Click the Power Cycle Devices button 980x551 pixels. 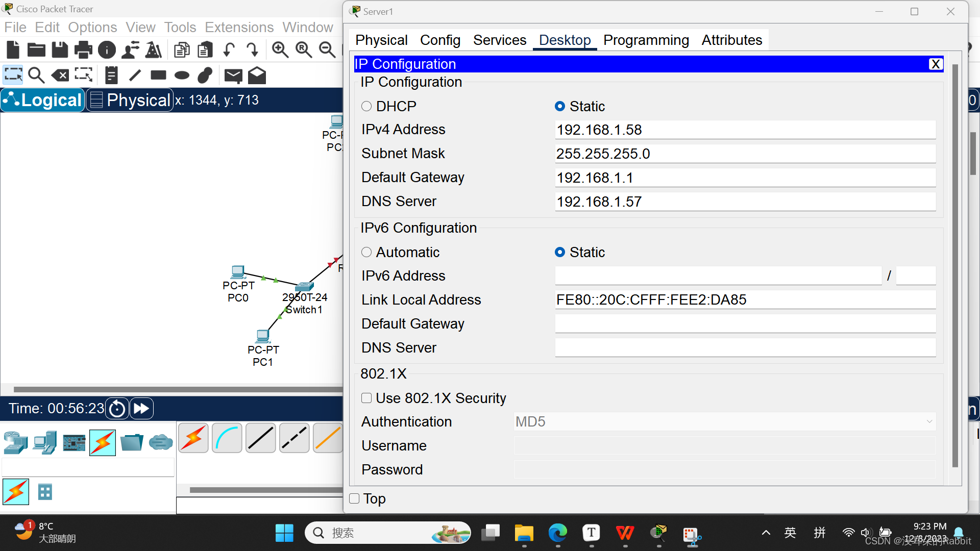pyautogui.click(x=117, y=409)
